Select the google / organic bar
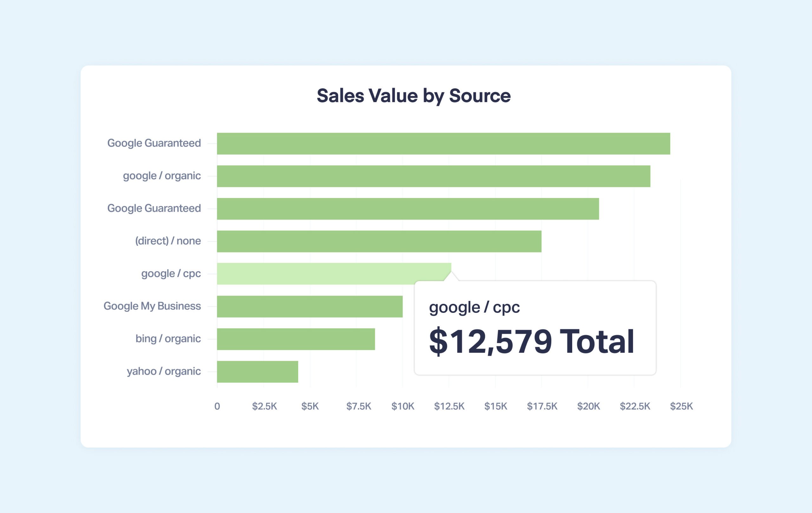The image size is (812, 513). (x=434, y=176)
